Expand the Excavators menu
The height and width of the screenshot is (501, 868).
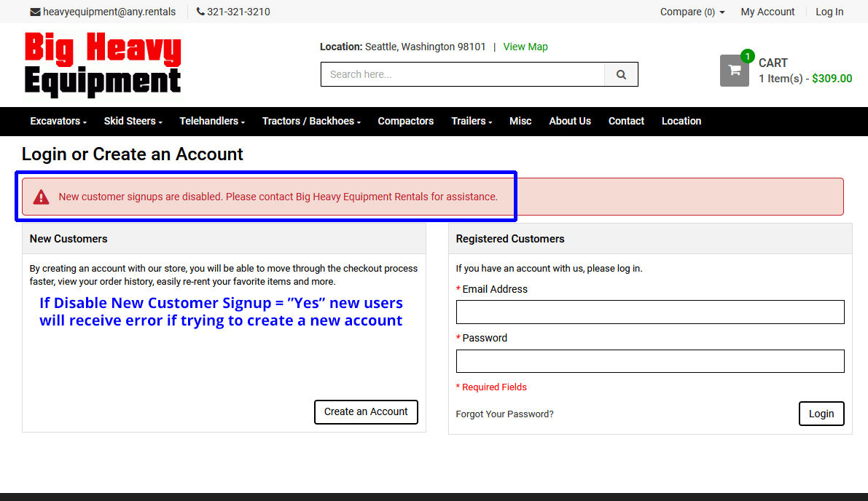pos(58,121)
